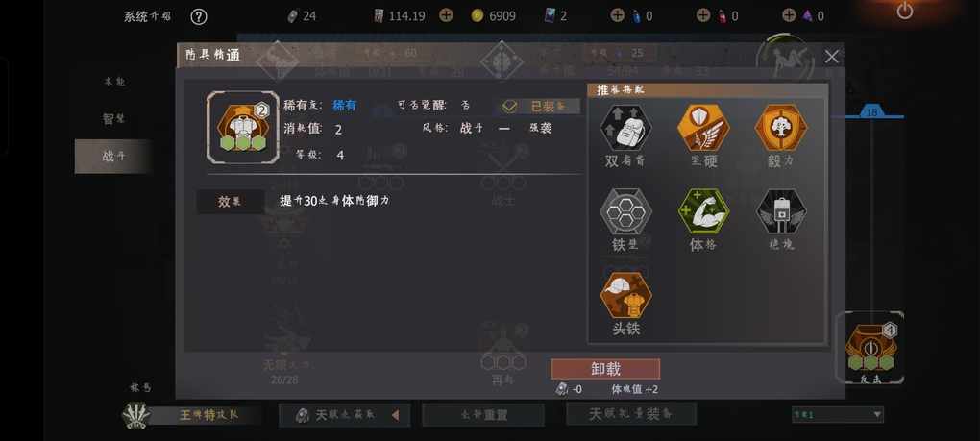This screenshot has width=980, height=441.
Task: Add currency via plus next to 114.19
Action: coord(446,15)
